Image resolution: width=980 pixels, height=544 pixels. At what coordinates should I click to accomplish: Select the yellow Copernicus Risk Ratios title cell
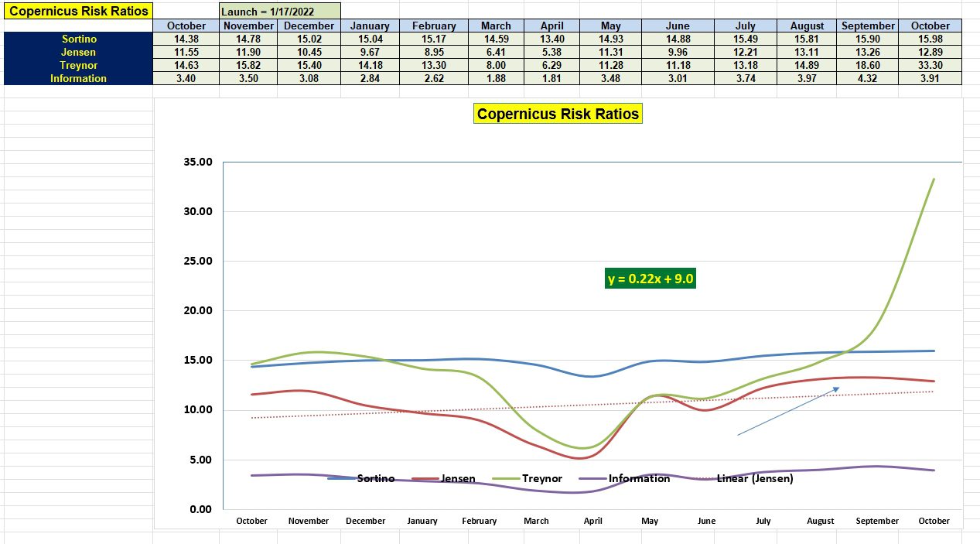pyautogui.click(x=78, y=12)
